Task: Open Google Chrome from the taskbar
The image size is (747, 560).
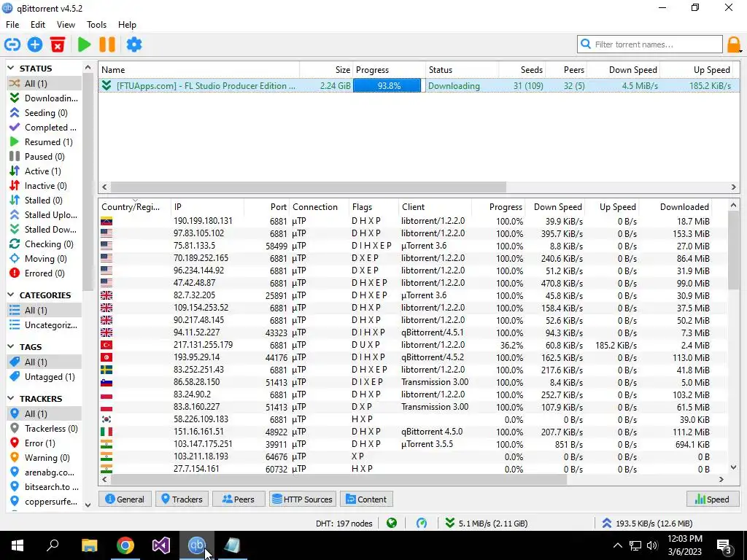Action: [125, 545]
